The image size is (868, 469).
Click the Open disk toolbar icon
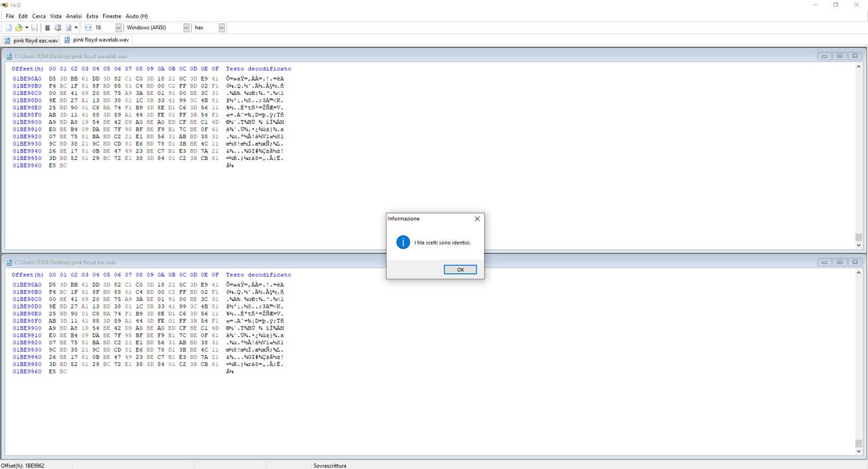tap(58, 28)
